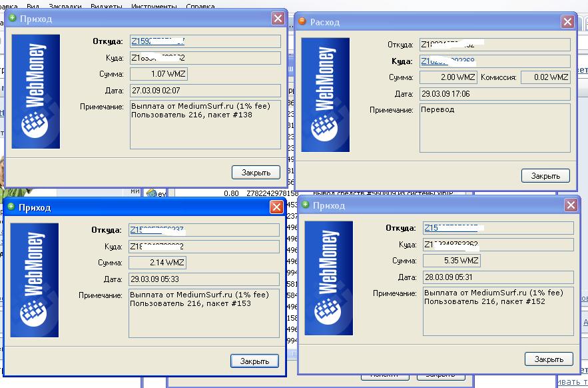Click the Примечание box mentioning пакет #152

pyautogui.click(x=498, y=311)
